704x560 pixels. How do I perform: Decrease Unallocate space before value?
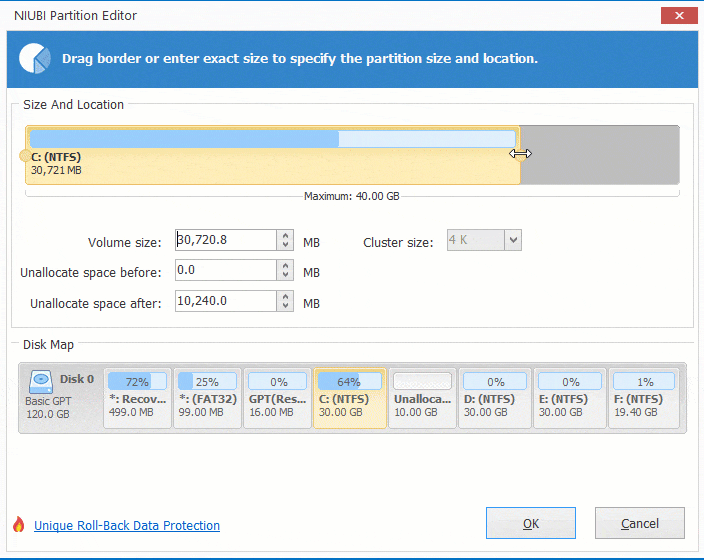[285, 275]
